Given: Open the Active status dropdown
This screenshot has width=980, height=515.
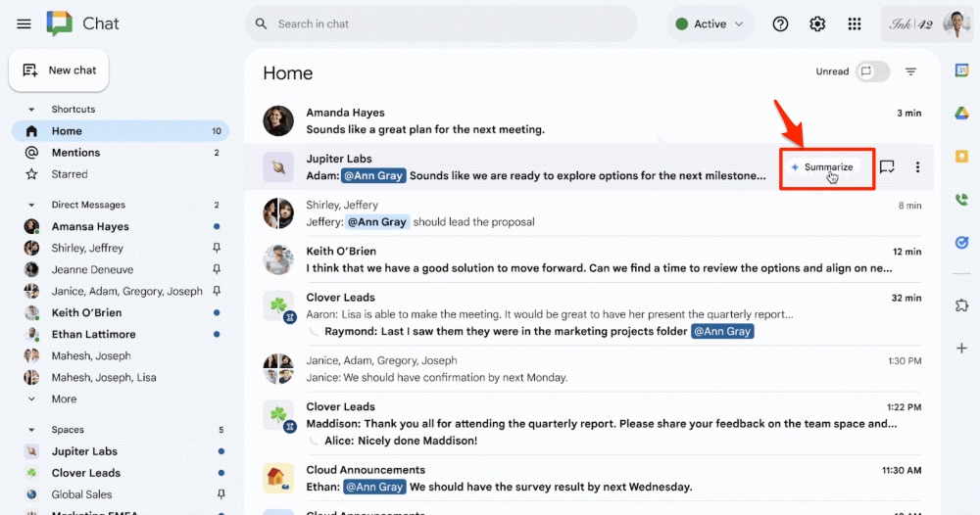Looking at the screenshot, I should pos(710,23).
